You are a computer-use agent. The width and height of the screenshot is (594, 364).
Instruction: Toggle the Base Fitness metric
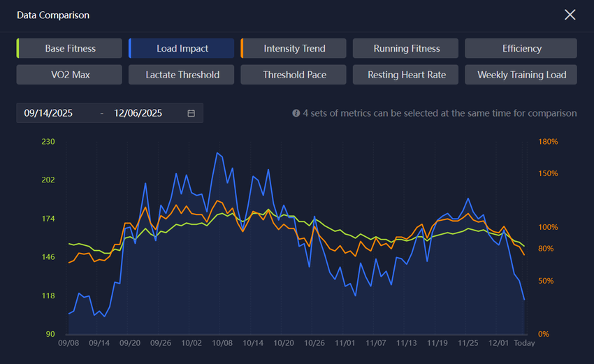[71, 48]
